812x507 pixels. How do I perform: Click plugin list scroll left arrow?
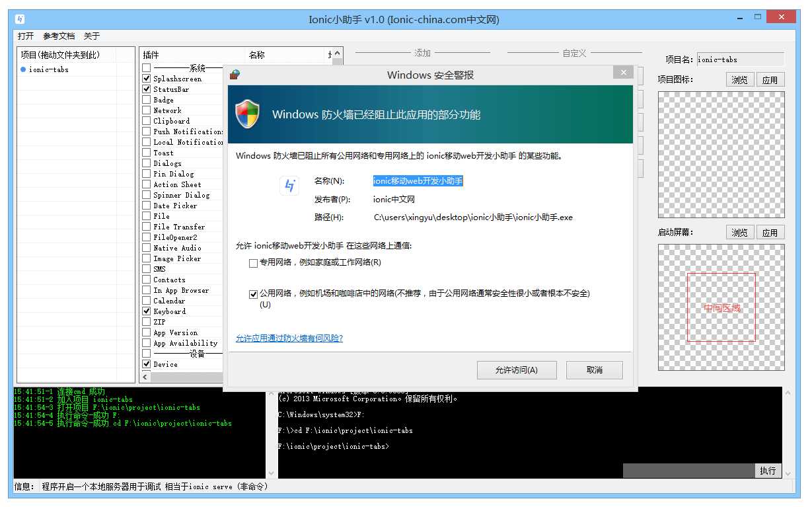(145, 377)
